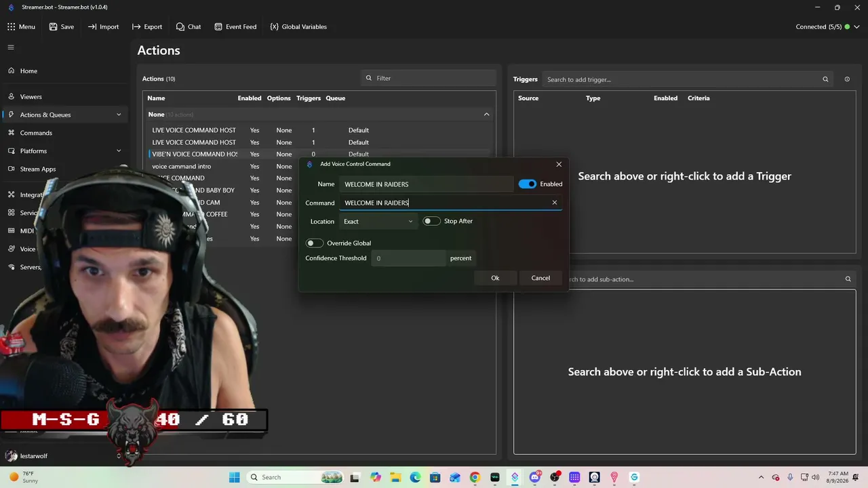Open the Viewers section icon

[11, 96]
